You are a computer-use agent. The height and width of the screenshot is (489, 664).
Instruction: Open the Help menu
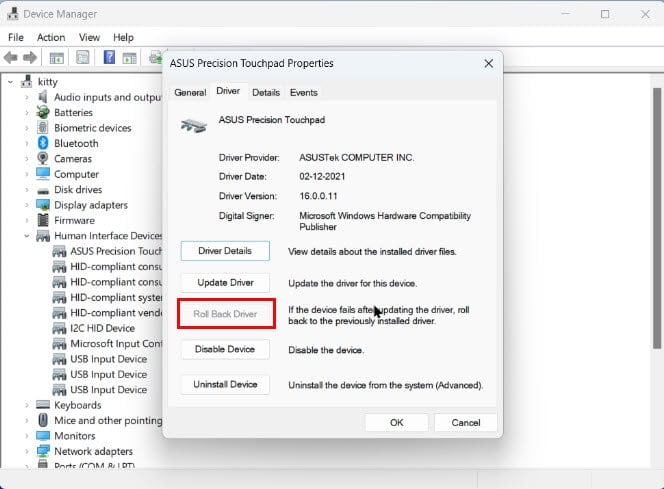click(123, 37)
